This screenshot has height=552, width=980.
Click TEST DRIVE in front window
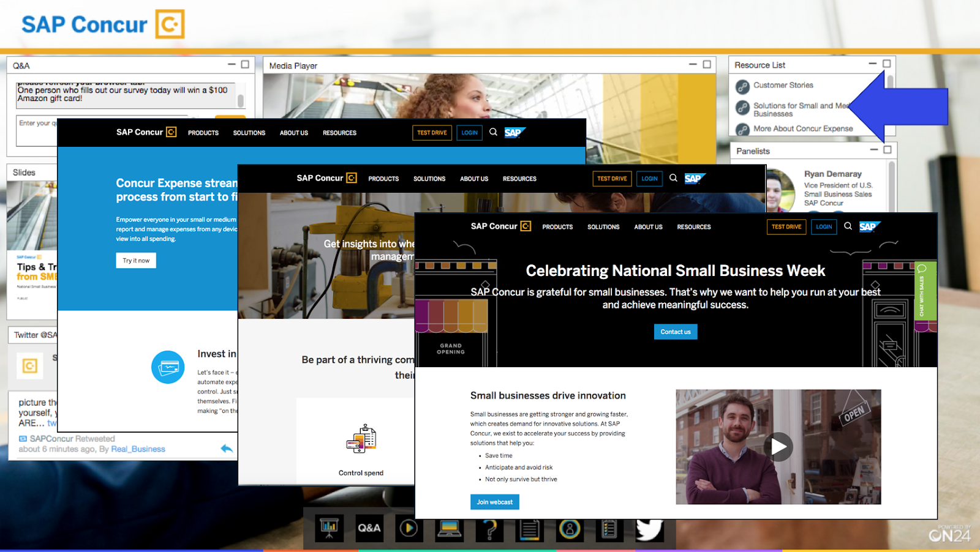786,226
